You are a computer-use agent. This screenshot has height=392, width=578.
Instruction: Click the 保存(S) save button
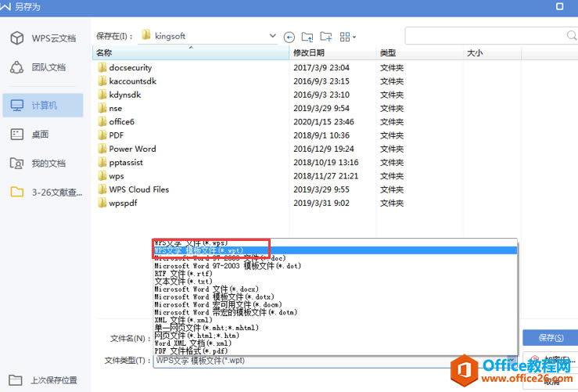point(551,338)
